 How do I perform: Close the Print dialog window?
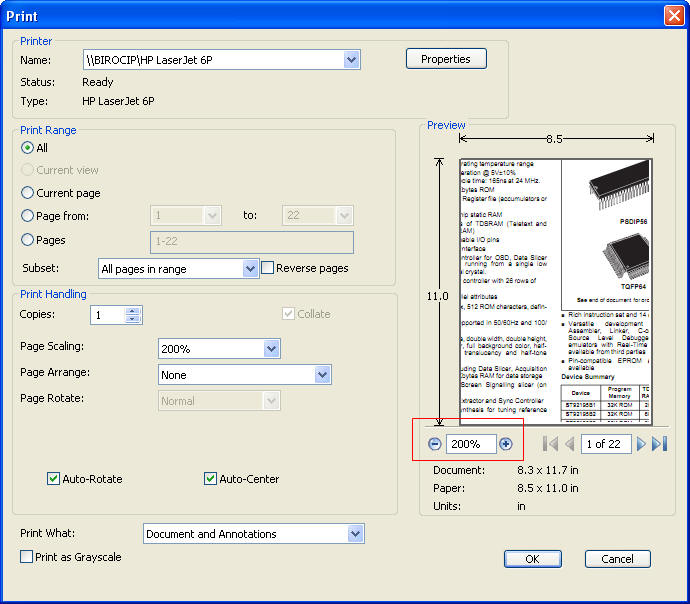tap(672, 16)
